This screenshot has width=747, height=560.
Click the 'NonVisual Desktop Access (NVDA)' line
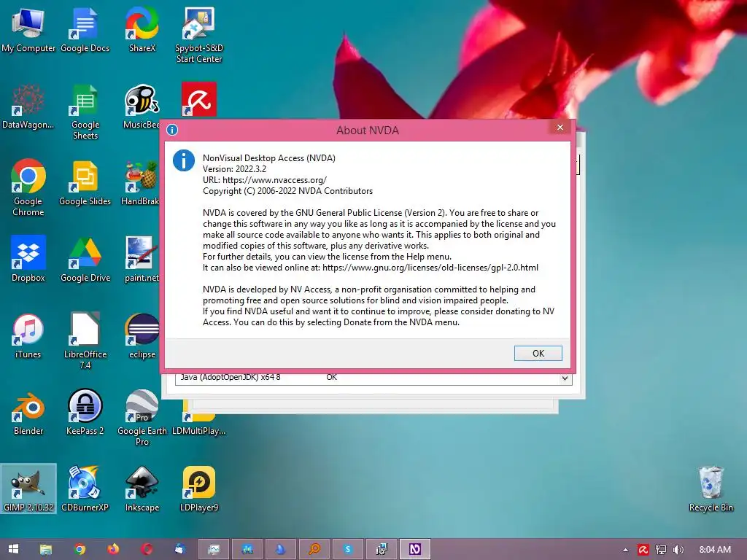click(x=269, y=158)
